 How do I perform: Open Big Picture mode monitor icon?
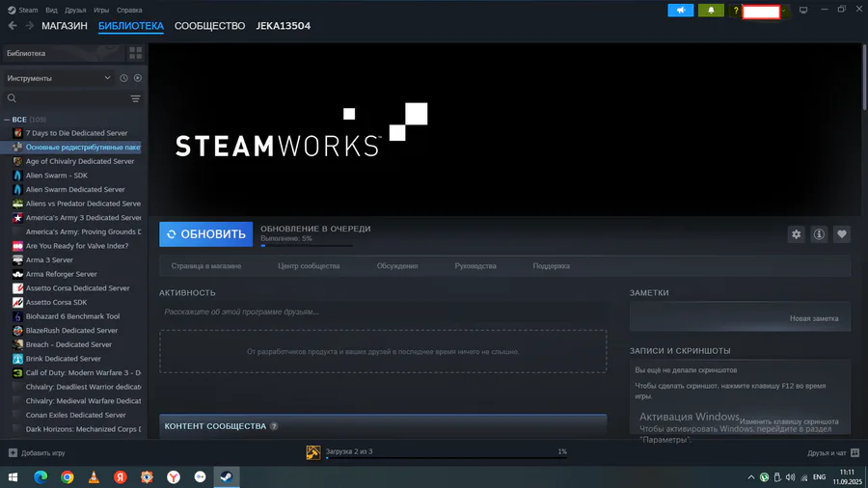[803, 10]
